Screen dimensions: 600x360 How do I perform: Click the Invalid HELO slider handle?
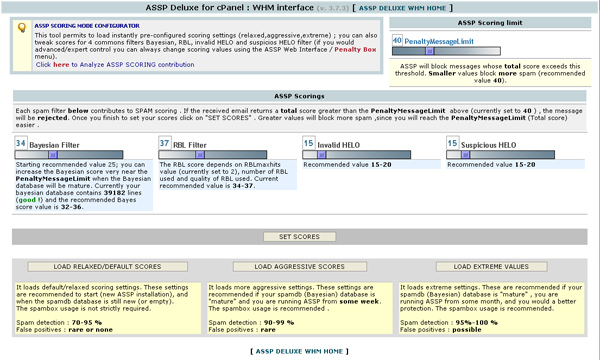click(322, 155)
